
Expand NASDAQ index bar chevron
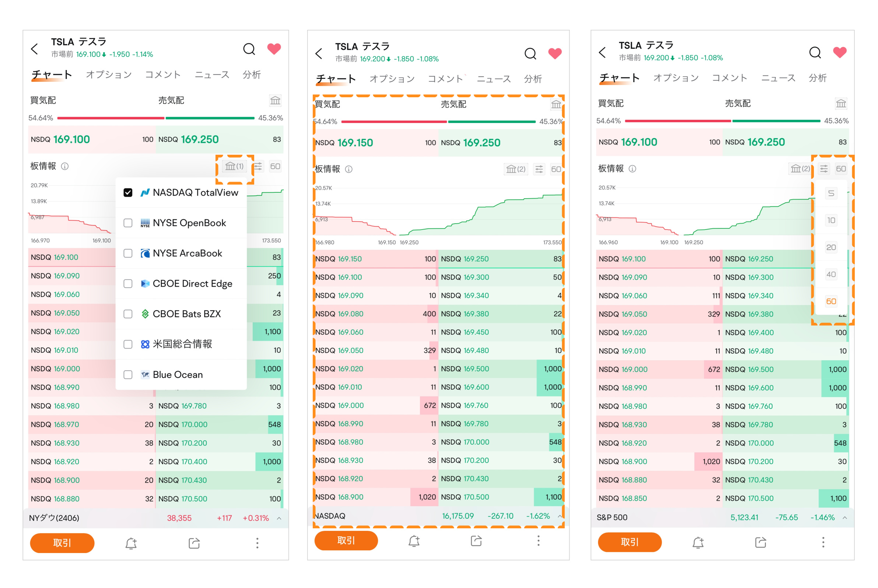pos(560,517)
